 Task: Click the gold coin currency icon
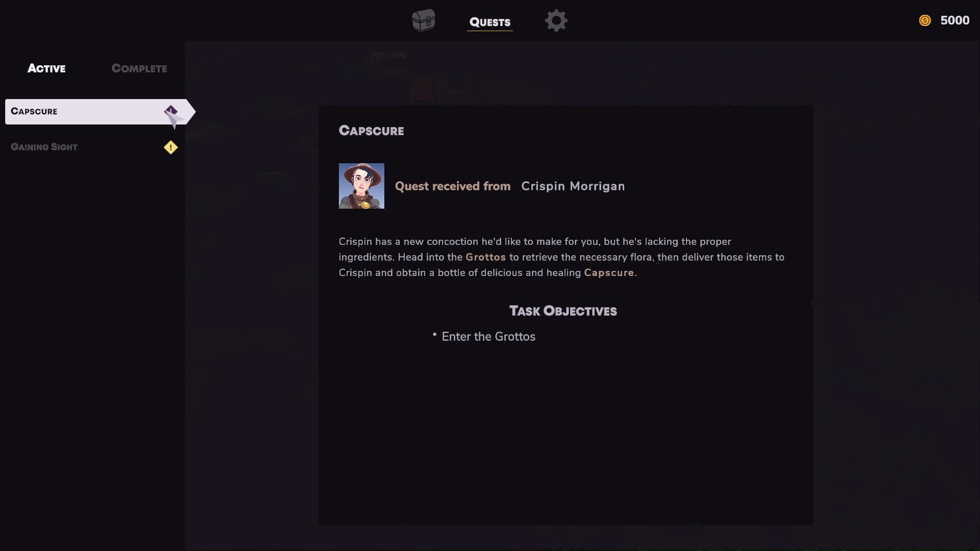924,20
